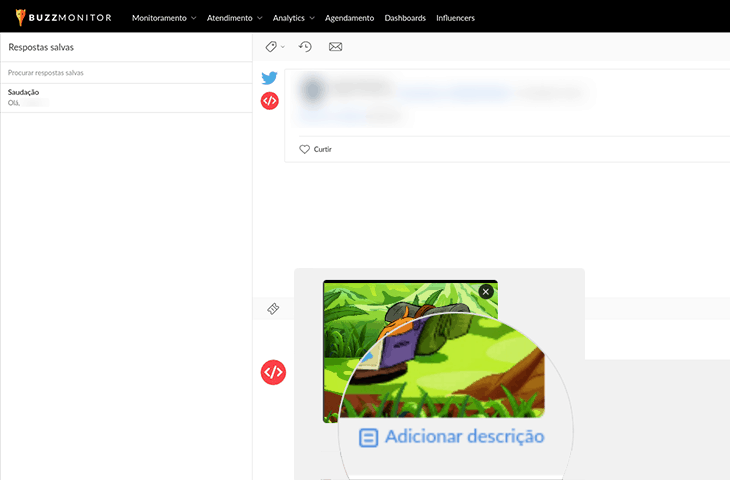730x480 pixels.
Task: Open the Dashboards menu item
Action: point(405,18)
